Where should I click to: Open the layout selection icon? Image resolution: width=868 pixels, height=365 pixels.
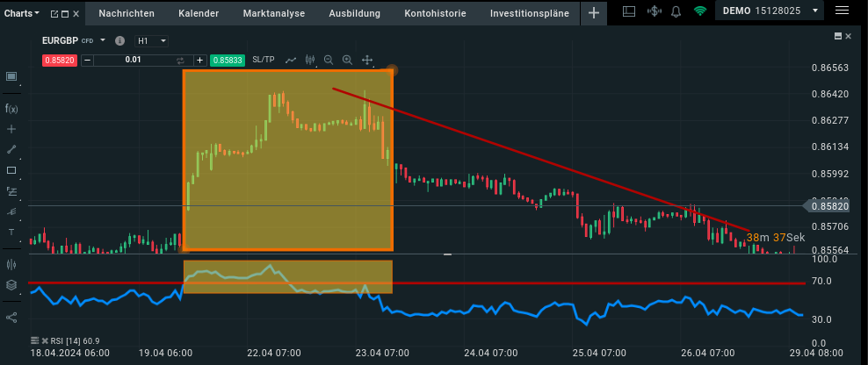(x=629, y=11)
